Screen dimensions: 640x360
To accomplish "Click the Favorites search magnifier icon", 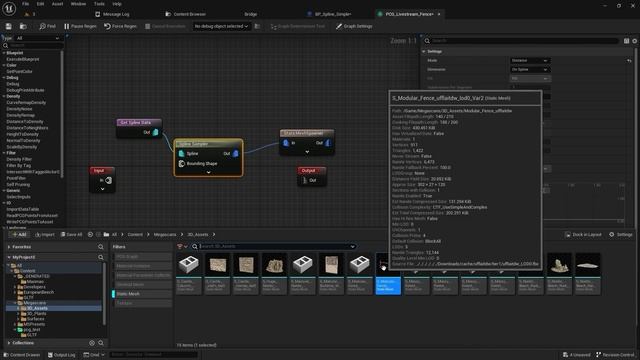I will [x=100, y=247].
